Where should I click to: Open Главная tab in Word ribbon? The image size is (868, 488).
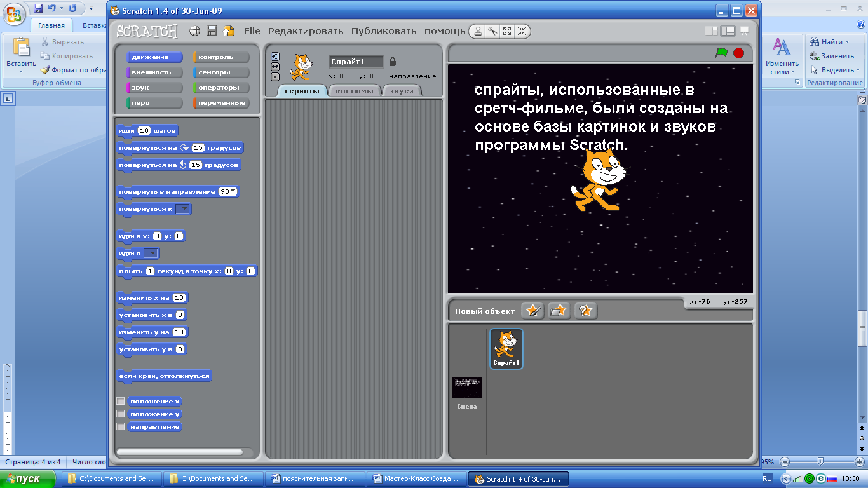coord(51,26)
